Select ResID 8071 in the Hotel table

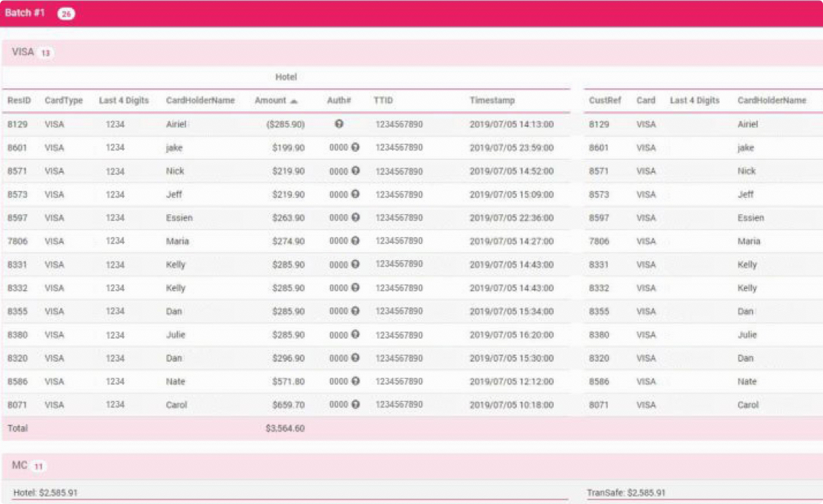pyautogui.click(x=17, y=405)
